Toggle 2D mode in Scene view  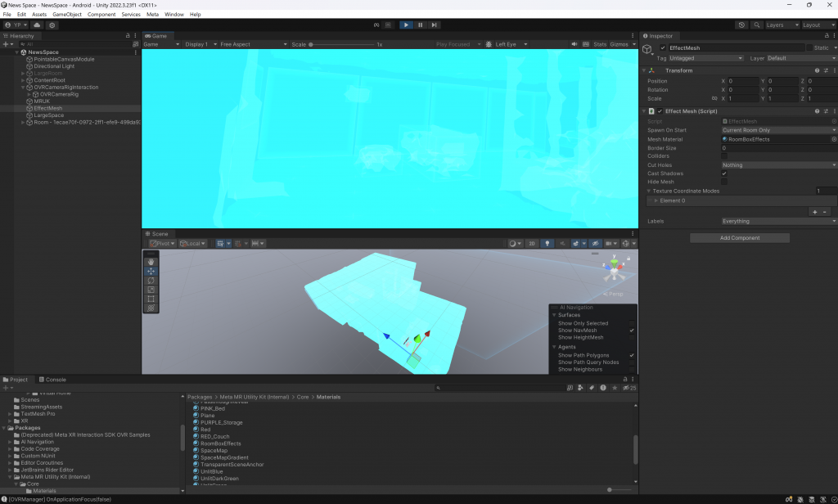click(x=531, y=243)
